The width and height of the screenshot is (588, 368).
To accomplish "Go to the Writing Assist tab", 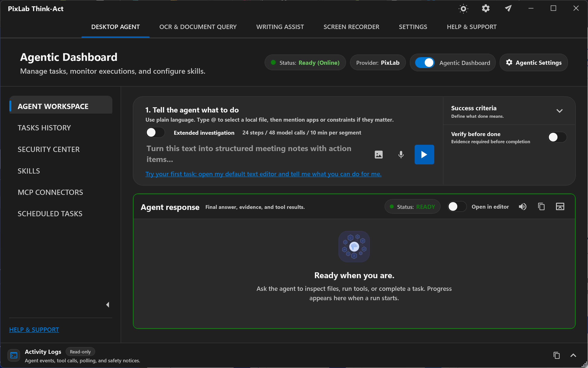I will pos(280,27).
